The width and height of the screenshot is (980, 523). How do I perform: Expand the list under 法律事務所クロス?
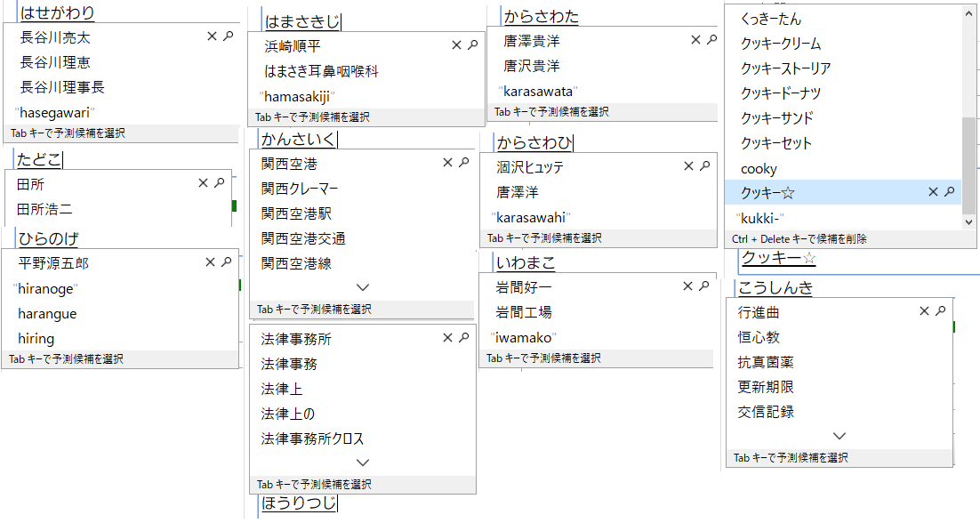point(362,463)
